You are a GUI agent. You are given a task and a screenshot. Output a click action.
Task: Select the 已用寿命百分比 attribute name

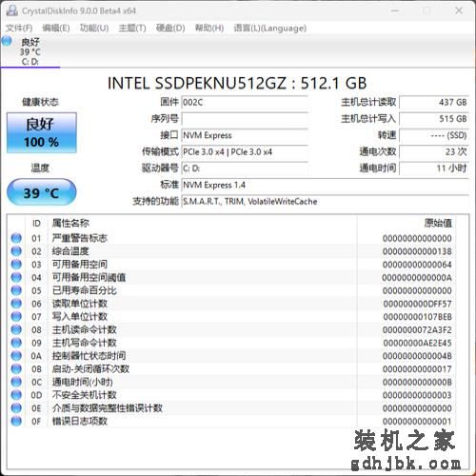click(x=85, y=290)
